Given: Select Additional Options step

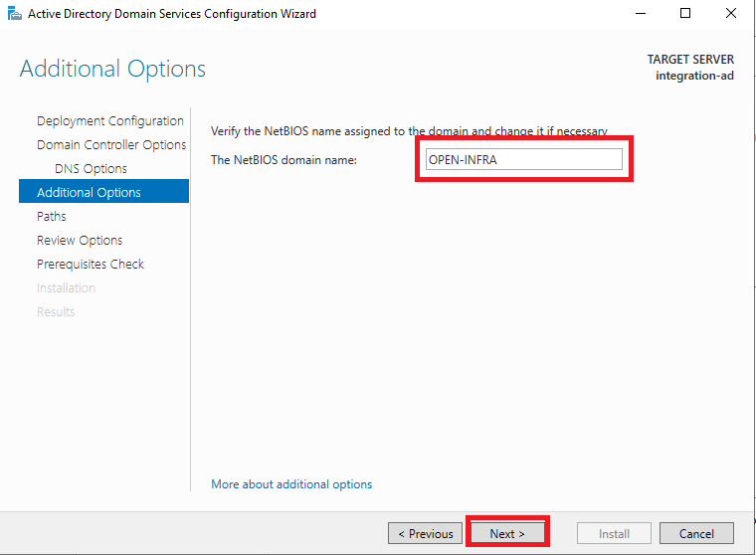Looking at the screenshot, I should click(103, 191).
